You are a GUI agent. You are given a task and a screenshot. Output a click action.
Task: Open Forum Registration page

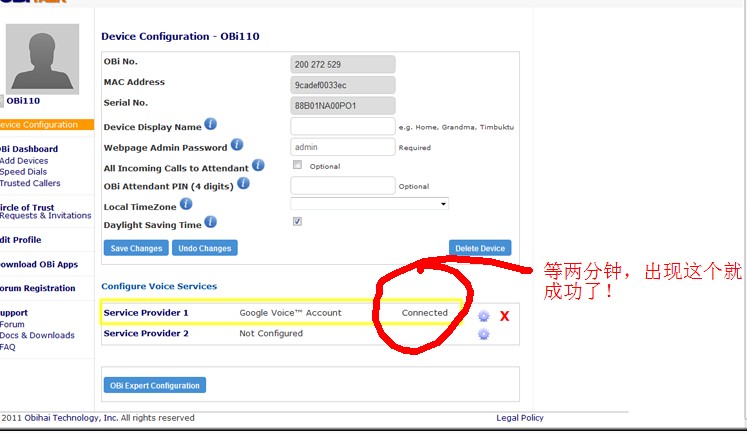pyautogui.click(x=38, y=289)
